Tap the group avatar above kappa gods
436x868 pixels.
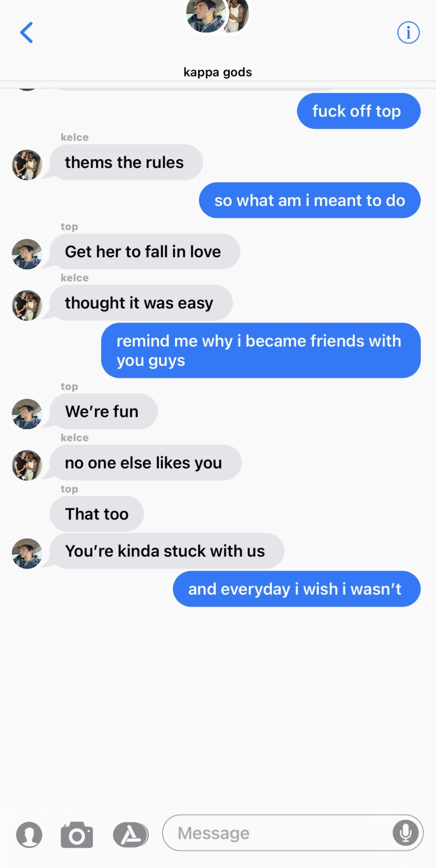coord(217,16)
